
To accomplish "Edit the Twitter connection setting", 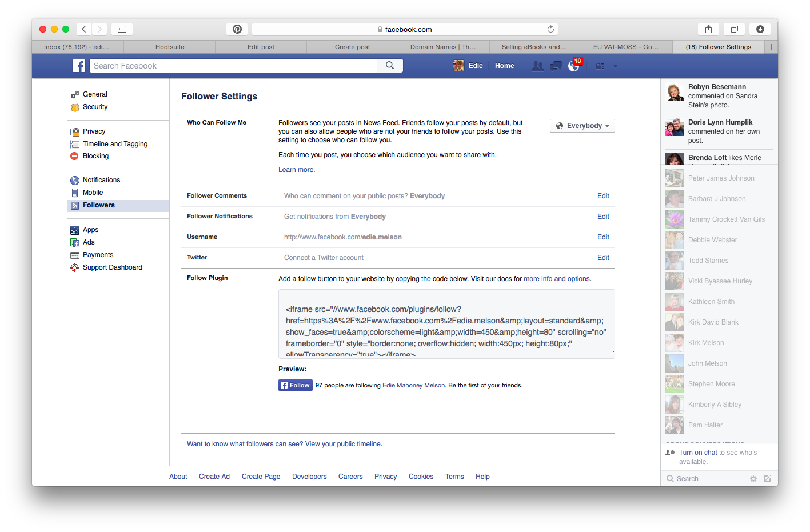I will (x=603, y=258).
